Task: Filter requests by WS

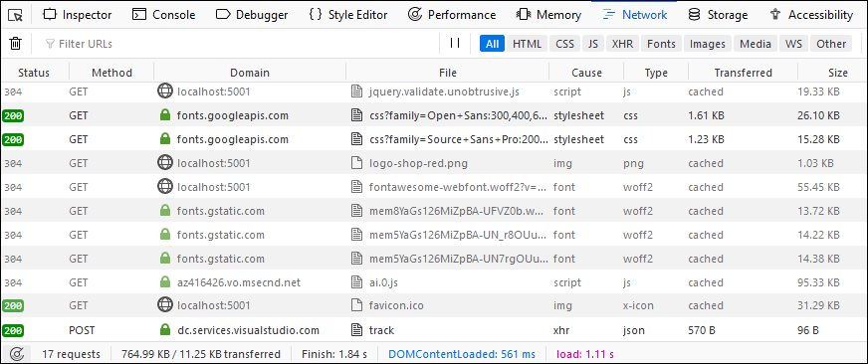Action: coord(793,44)
